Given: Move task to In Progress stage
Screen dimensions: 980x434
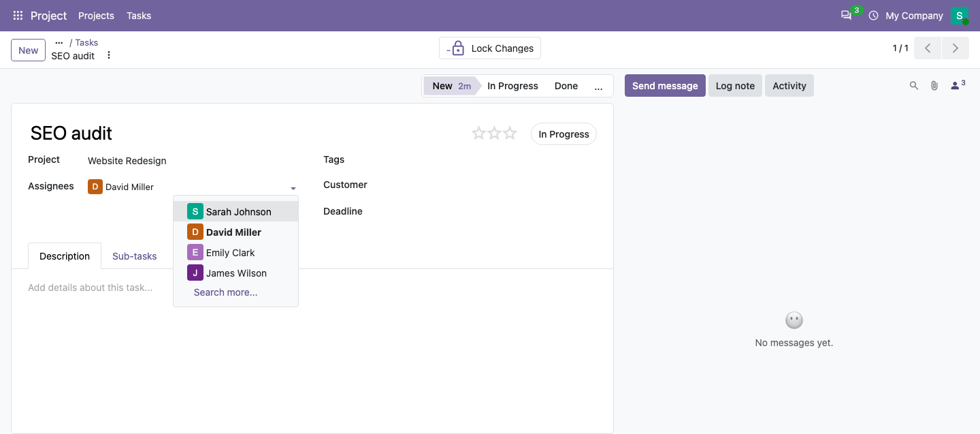Looking at the screenshot, I should (x=512, y=86).
